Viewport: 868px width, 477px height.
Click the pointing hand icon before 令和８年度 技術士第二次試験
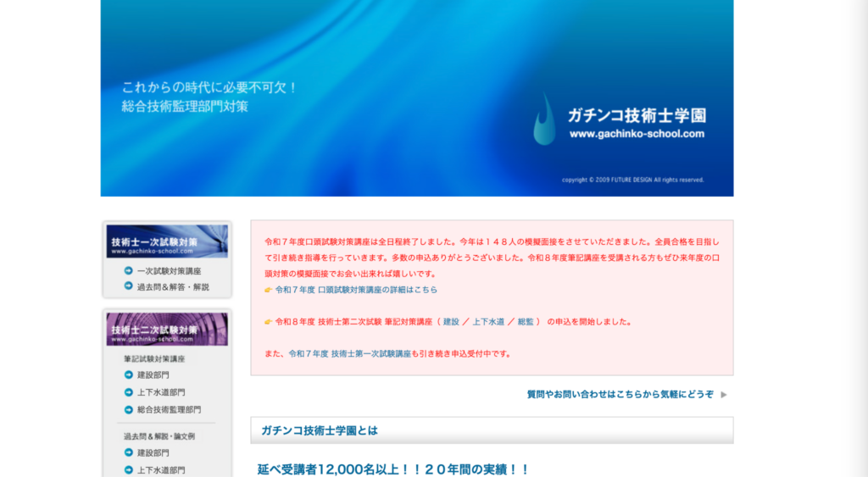coord(269,322)
